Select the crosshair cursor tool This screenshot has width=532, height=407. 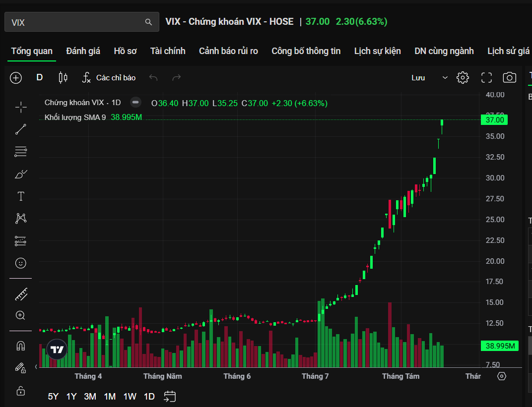(x=21, y=107)
